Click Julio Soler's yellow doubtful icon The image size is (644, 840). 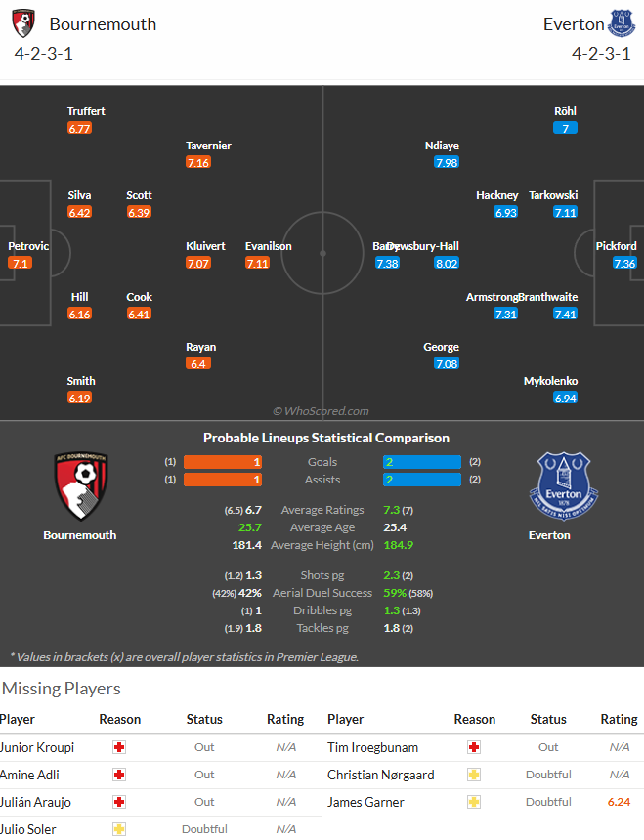pos(119,829)
